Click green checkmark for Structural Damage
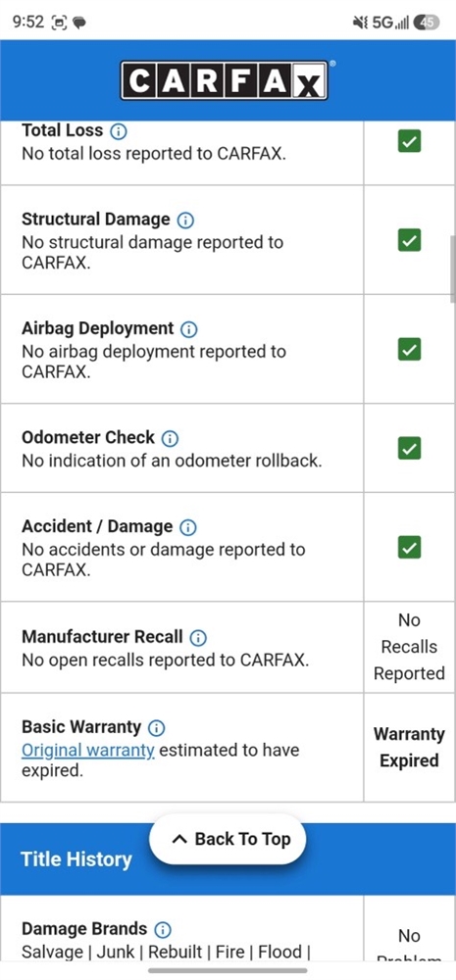 409,240
